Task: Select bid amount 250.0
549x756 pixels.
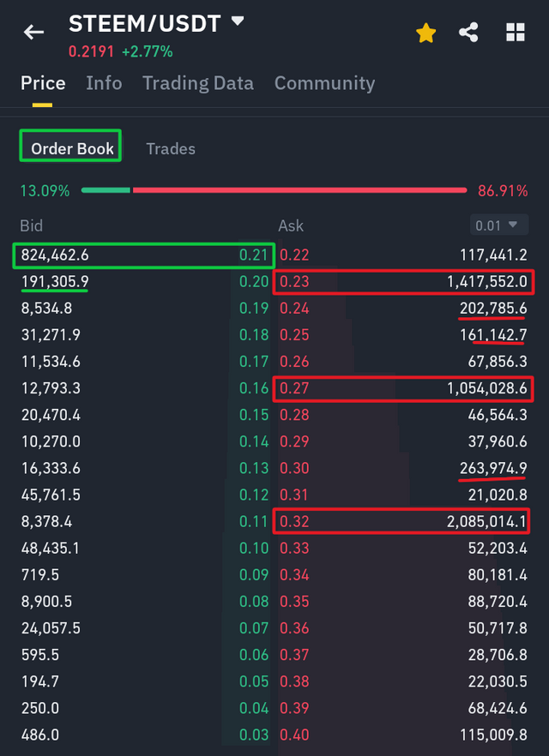Action: [40, 708]
